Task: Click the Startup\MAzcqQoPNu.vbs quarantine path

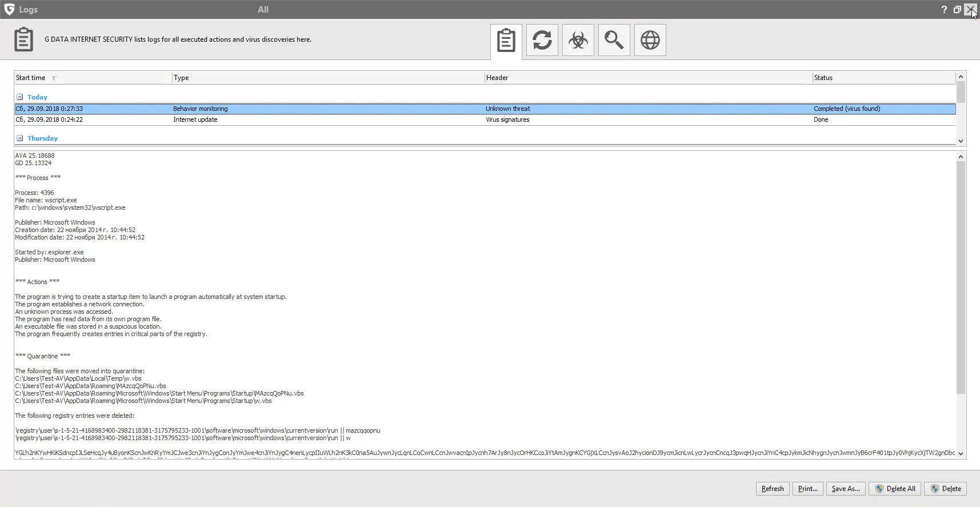Action: [x=159, y=393]
